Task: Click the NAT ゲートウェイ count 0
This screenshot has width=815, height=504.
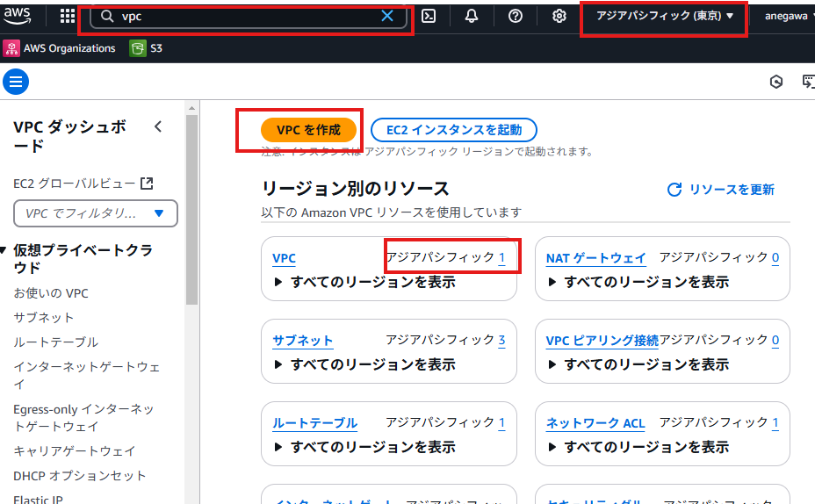Action: coord(775,258)
